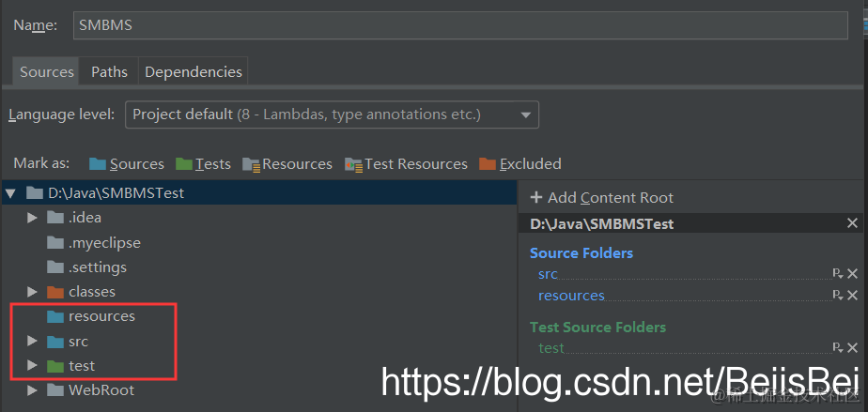Edit properties of src source folder
This screenshot has height=412, width=868.
pyautogui.click(x=838, y=273)
